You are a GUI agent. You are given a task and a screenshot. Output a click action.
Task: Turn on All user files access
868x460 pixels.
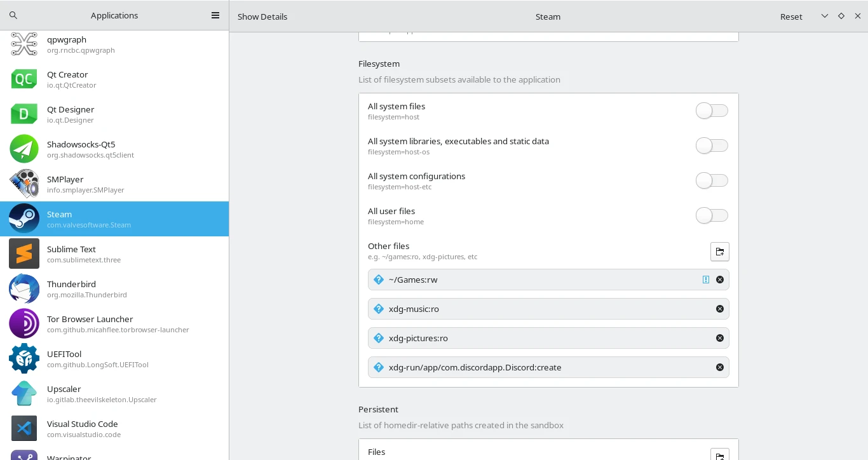[x=712, y=216]
